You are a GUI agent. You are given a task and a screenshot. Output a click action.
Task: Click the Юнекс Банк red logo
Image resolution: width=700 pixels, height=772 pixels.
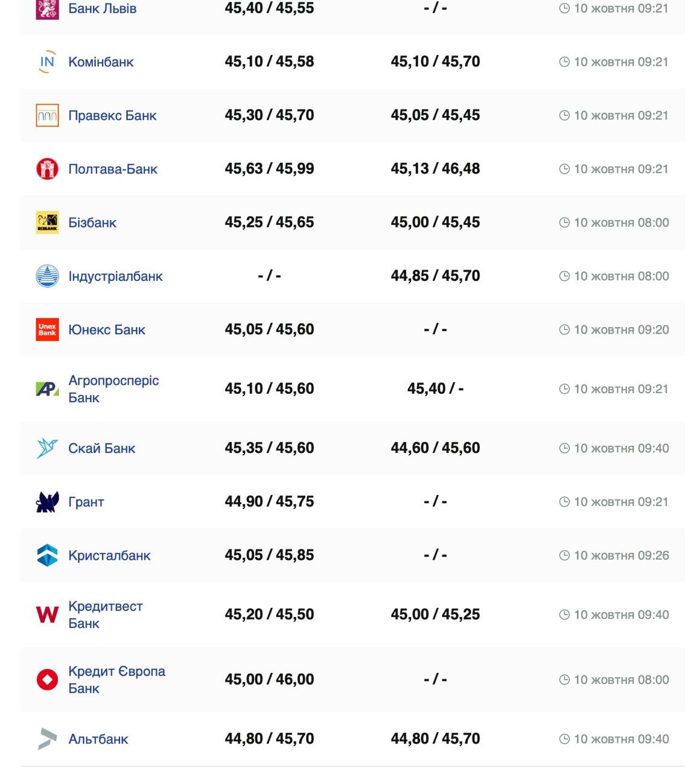tap(47, 329)
